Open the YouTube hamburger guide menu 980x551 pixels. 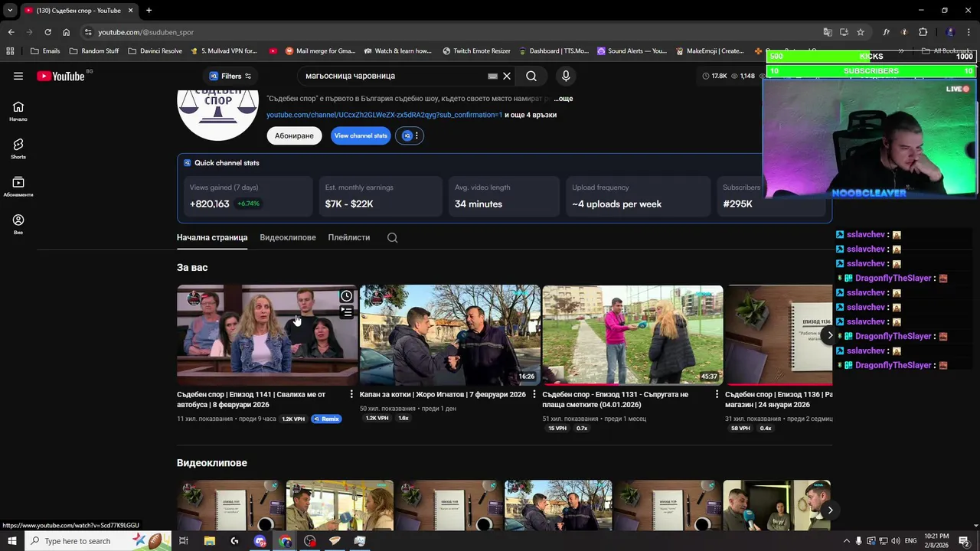18,76
